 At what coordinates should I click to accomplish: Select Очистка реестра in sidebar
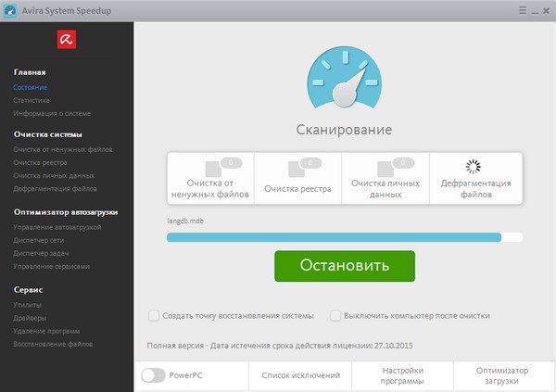click(40, 162)
